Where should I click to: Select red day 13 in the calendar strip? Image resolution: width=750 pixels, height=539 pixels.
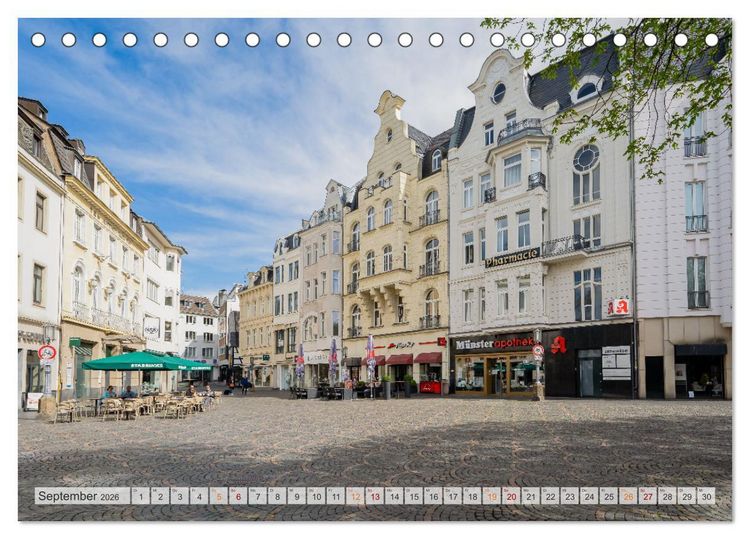tap(375, 496)
